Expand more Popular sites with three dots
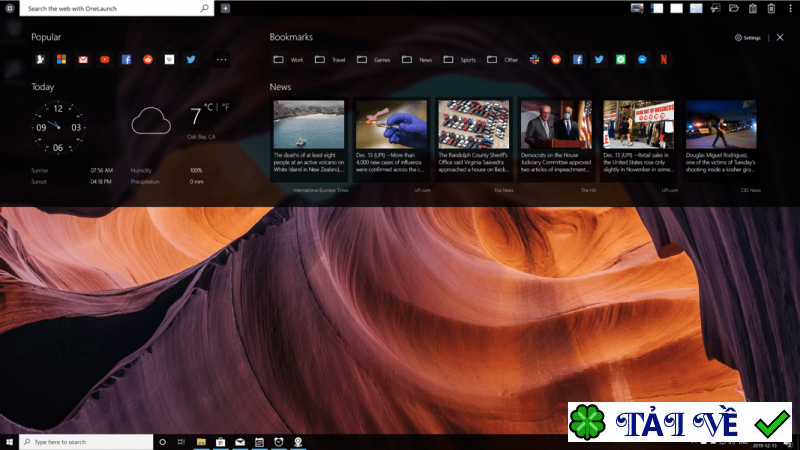Image resolution: width=800 pixels, height=450 pixels. click(221, 60)
